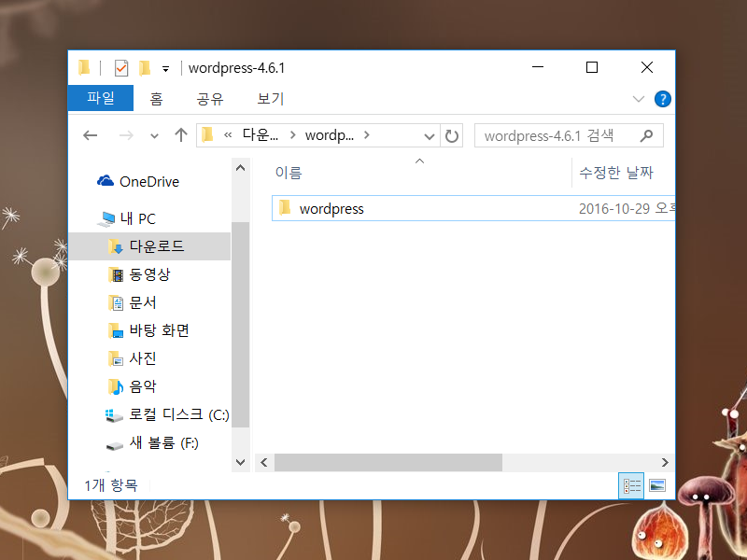The height and width of the screenshot is (560, 747).
Task: Expand the ribbon with the chevron
Action: tap(639, 99)
